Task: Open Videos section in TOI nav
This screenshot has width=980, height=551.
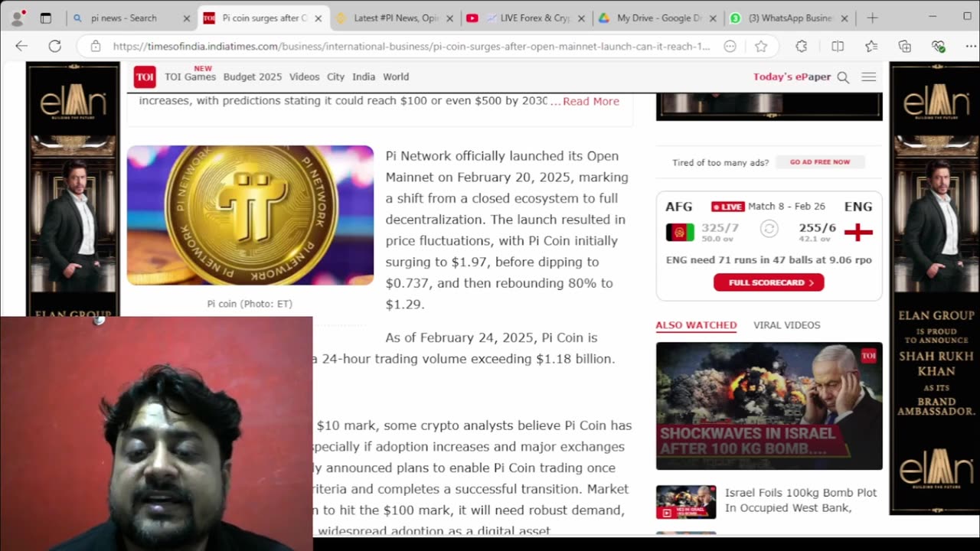Action: (x=304, y=77)
